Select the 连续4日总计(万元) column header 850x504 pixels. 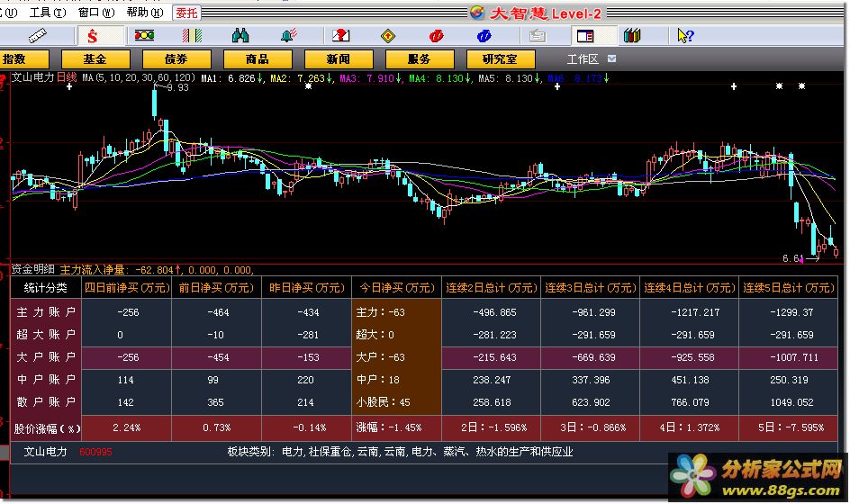(689, 288)
